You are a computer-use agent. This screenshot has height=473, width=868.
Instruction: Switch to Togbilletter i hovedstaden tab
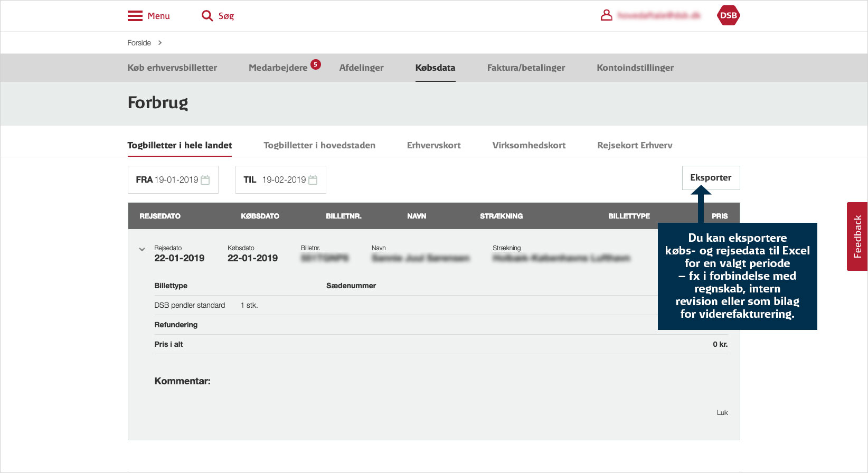coord(319,145)
